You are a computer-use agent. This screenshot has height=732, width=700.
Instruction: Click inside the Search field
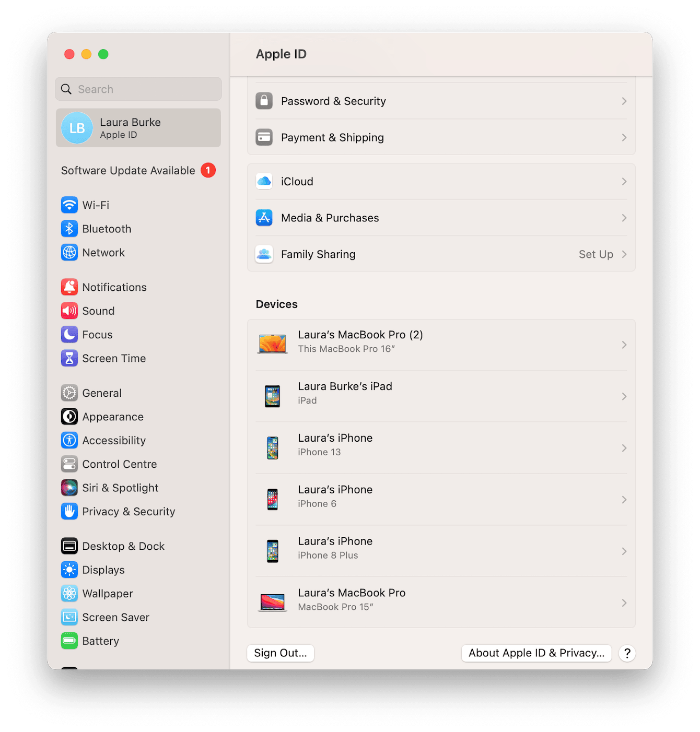click(138, 89)
